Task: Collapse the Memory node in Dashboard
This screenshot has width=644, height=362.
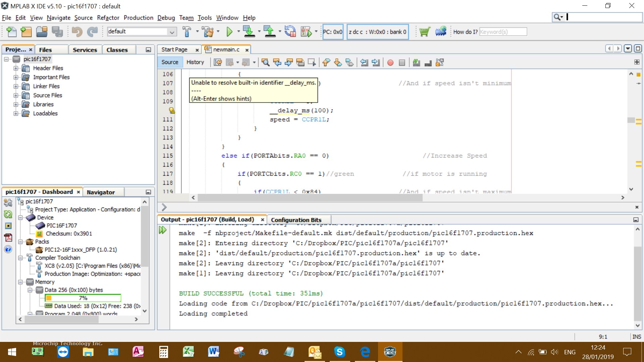Action: tap(20, 282)
